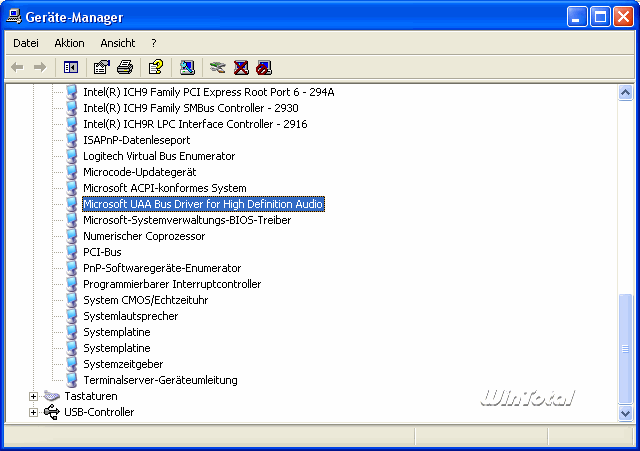
Task: Click the Print toolbar icon
Action: click(x=125, y=67)
